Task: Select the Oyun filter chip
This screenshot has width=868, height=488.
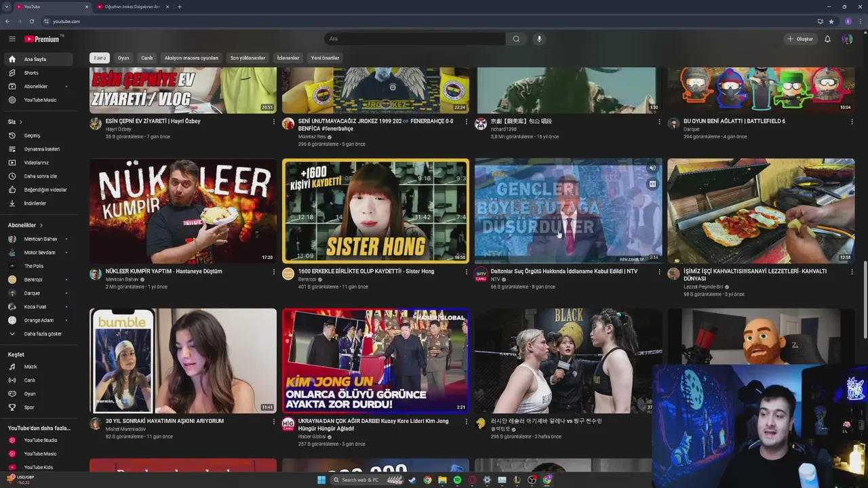Action: 123,58
